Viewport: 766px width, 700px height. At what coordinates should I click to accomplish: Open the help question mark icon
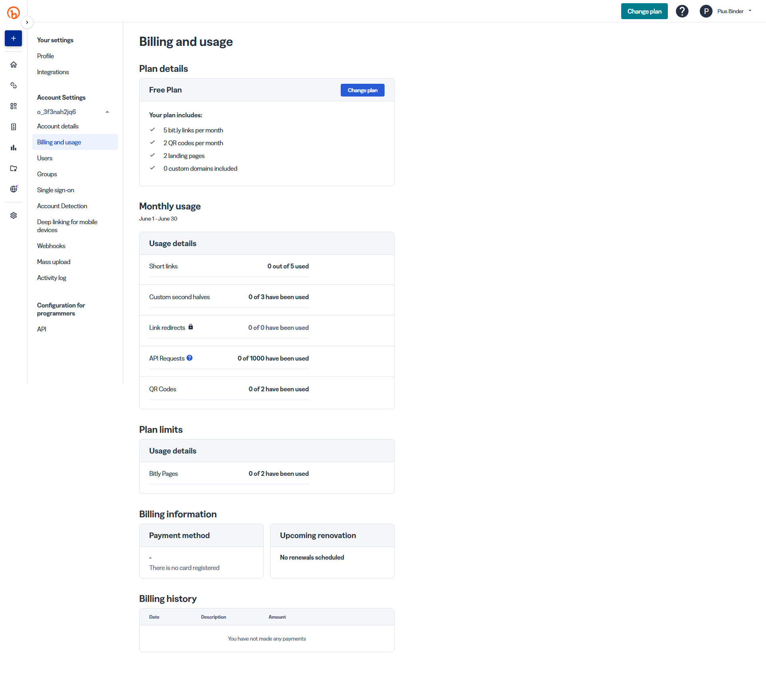(682, 11)
